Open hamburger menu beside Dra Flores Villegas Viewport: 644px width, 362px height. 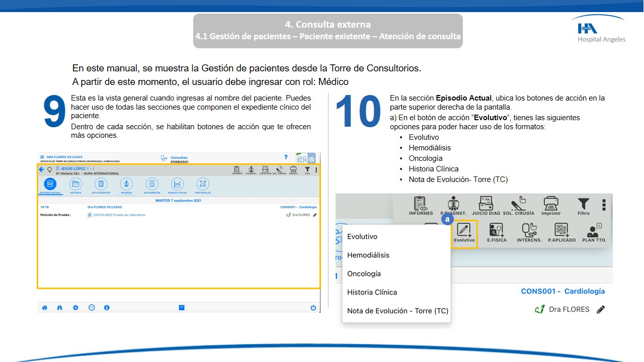[x=42, y=157]
